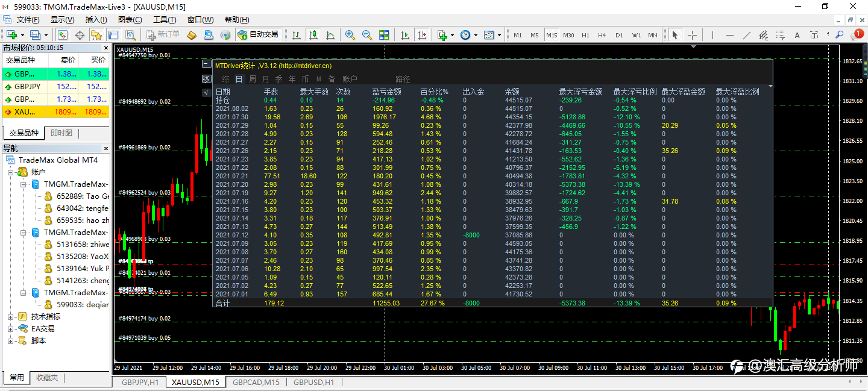868x391 pixels.
Task: Open the 图表(C) menu
Action: 130,20
